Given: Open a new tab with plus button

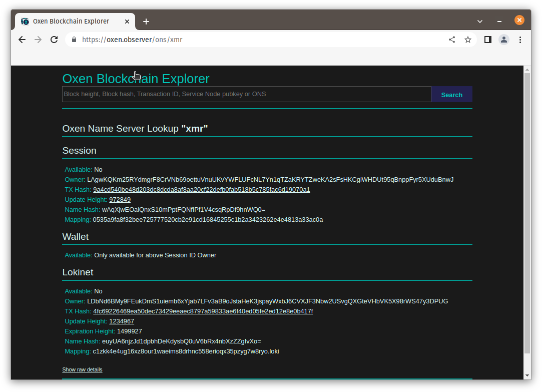Looking at the screenshot, I should coord(146,22).
